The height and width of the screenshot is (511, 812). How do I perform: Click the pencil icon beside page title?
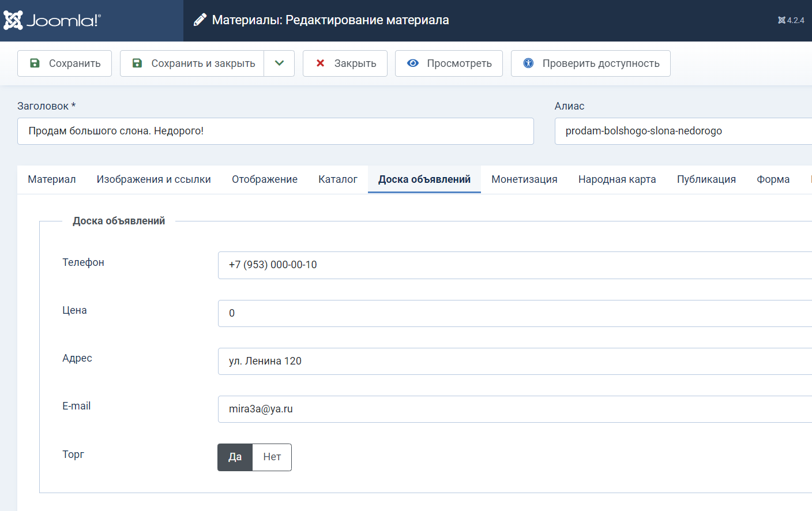tap(200, 20)
